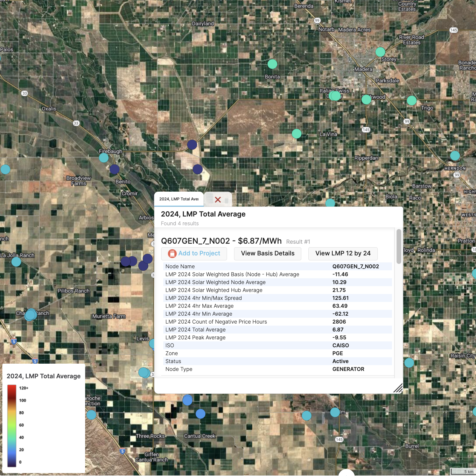Close the second tab with the red X
Image resolution: width=476 pixels, height=476 pixels.
[218, 199]
